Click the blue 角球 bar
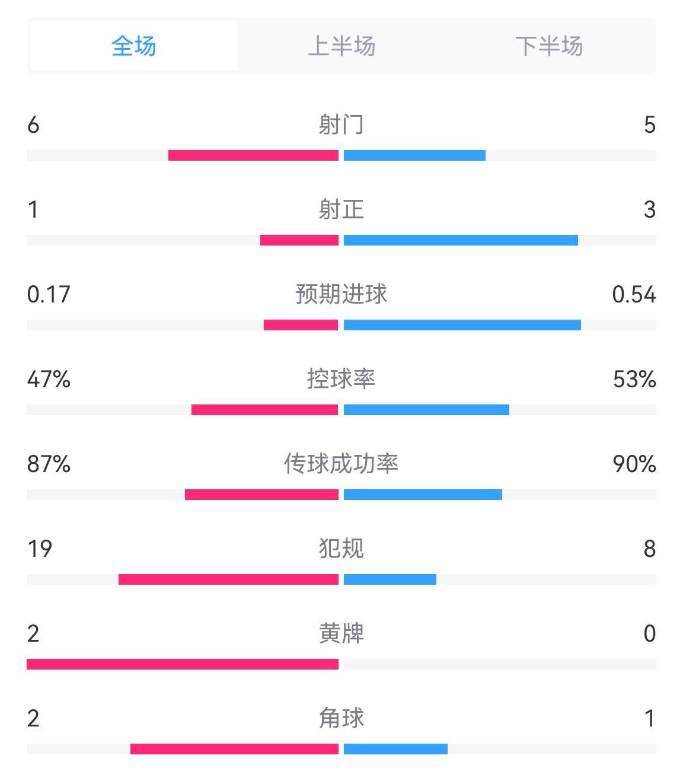This screenshot has width=683, height=784. pos(395,749)
